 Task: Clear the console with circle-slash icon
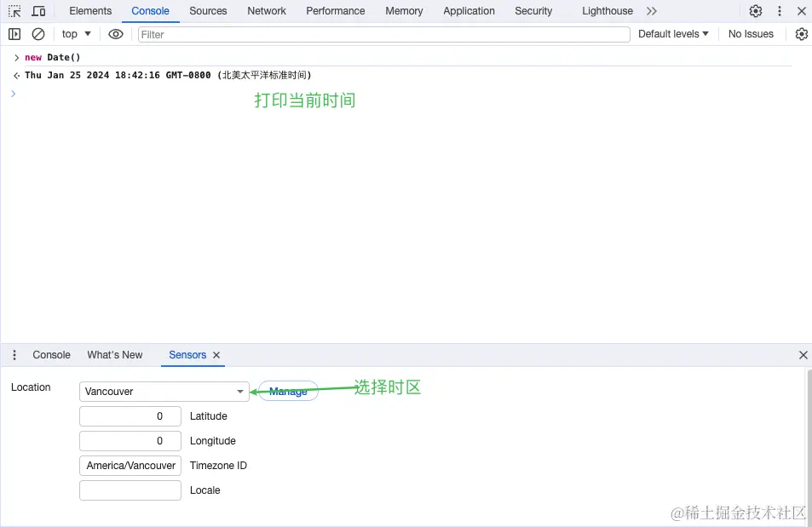(38, 34)
